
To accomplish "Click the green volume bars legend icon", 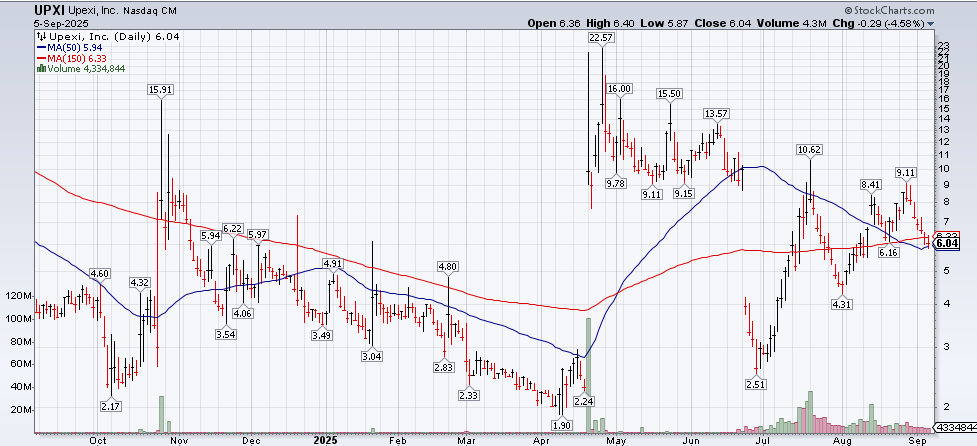I will tap(42, 68).
